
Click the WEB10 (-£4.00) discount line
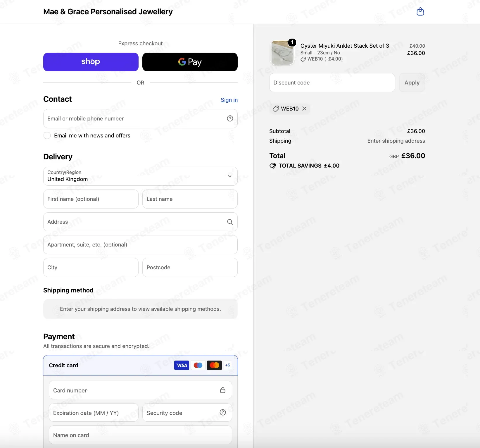tap(322, 59)
